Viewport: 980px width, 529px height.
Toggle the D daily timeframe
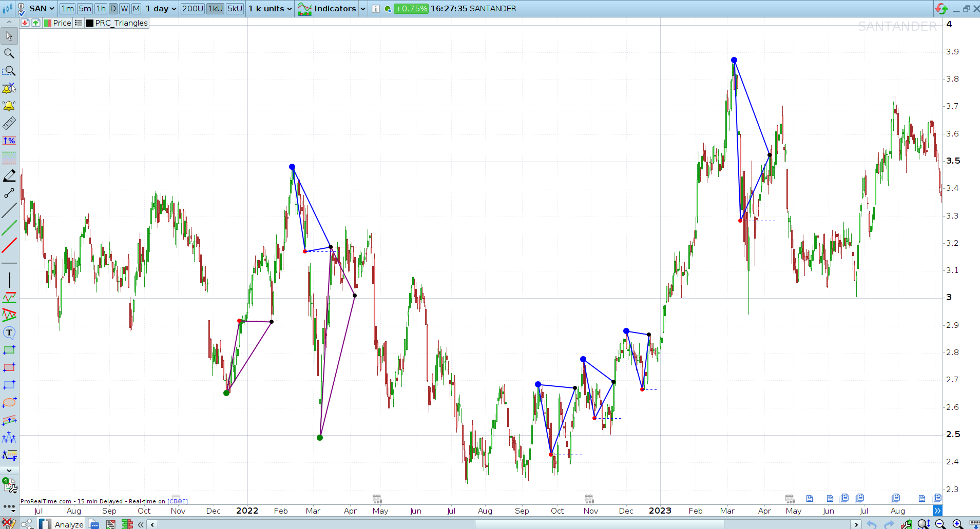pyautogui.click(x=113, y=9)
